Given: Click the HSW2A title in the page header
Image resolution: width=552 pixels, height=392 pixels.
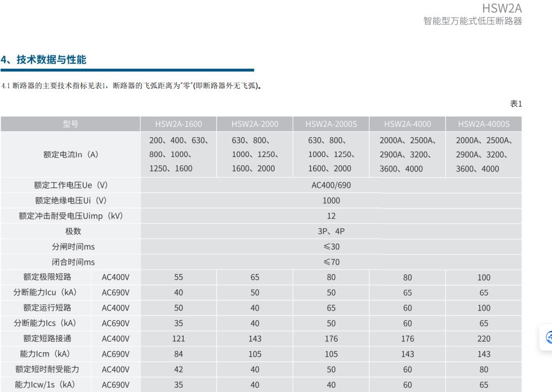Looking at the screenshot, I should pyautogui.click(x=502, y=8).
